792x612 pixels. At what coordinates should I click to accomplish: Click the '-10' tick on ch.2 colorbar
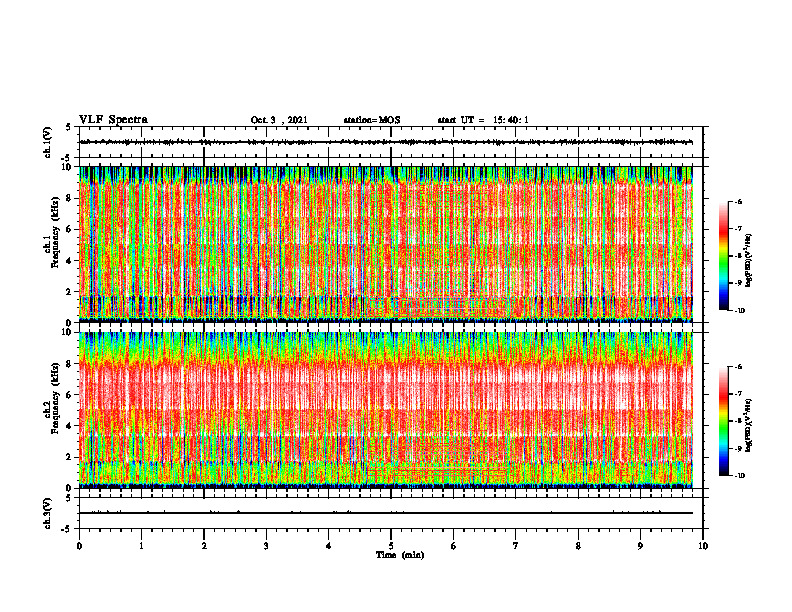[739, 476]
